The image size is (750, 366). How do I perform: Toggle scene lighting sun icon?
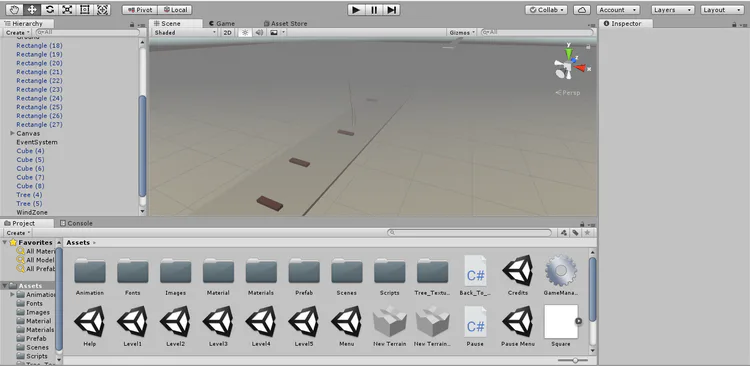click(x=244, y=33)
